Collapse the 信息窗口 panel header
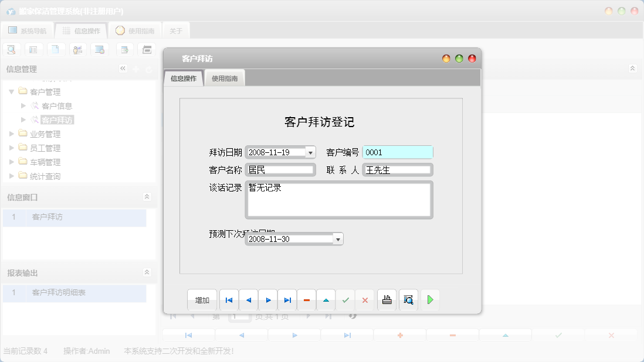 click(x=147, y=197)
